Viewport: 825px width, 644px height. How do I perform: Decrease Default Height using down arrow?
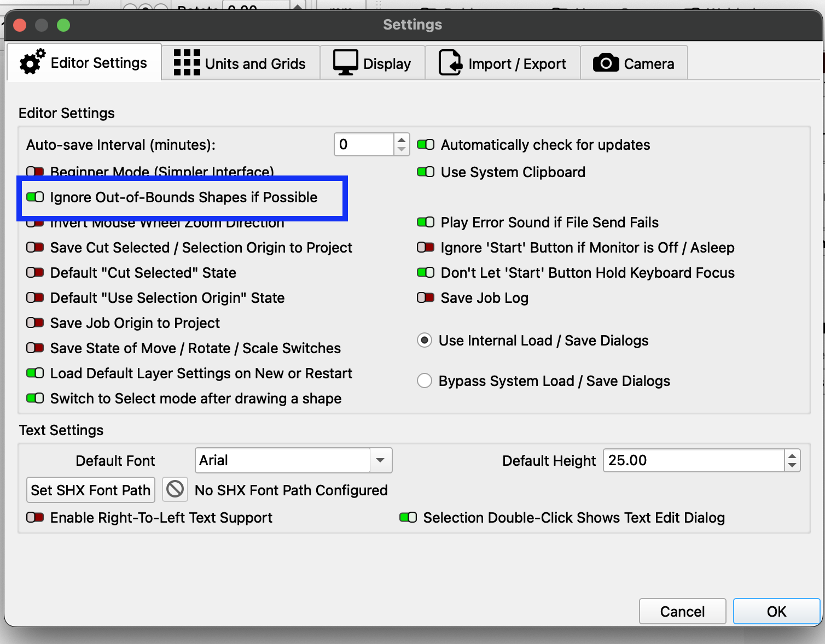coord(792,466)
